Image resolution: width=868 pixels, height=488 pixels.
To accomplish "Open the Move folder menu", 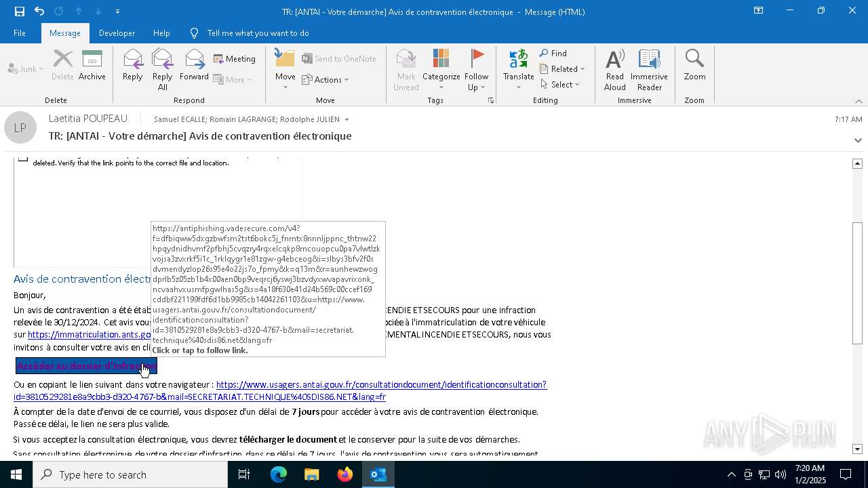I will (x=285, y=70).
